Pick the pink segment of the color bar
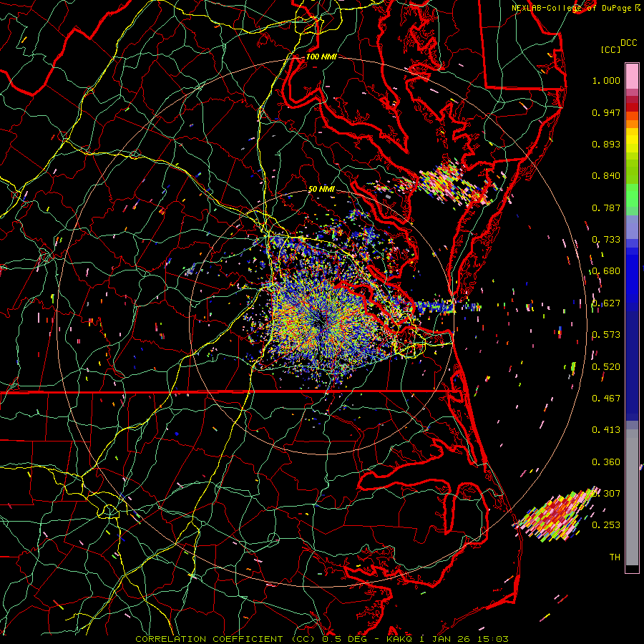This screenshot has height=644, width=644. coord(632,76)
